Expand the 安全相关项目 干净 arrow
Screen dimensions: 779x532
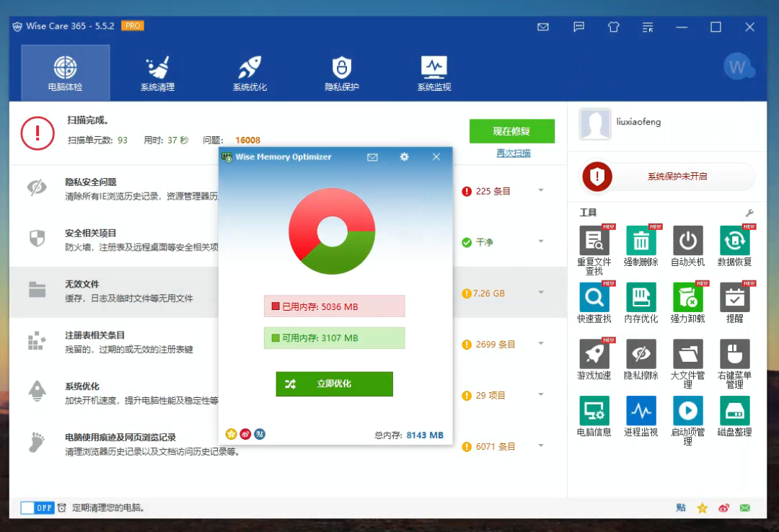pos(541,241)
